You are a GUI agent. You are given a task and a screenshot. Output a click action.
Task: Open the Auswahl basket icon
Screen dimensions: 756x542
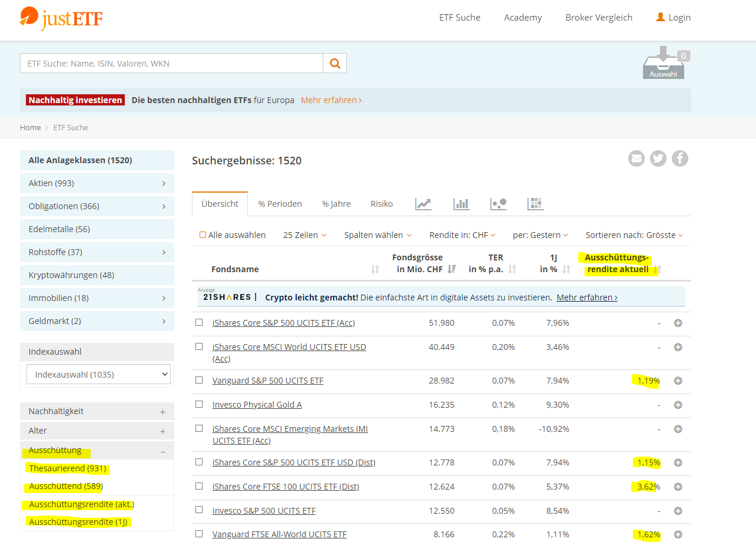pyautogui.click(x=664, y=62)
